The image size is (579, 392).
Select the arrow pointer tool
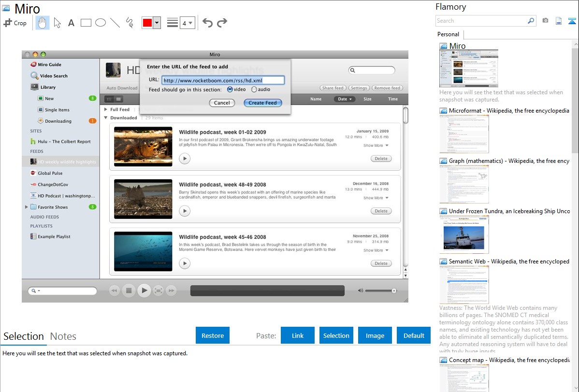tap(57, 23)
